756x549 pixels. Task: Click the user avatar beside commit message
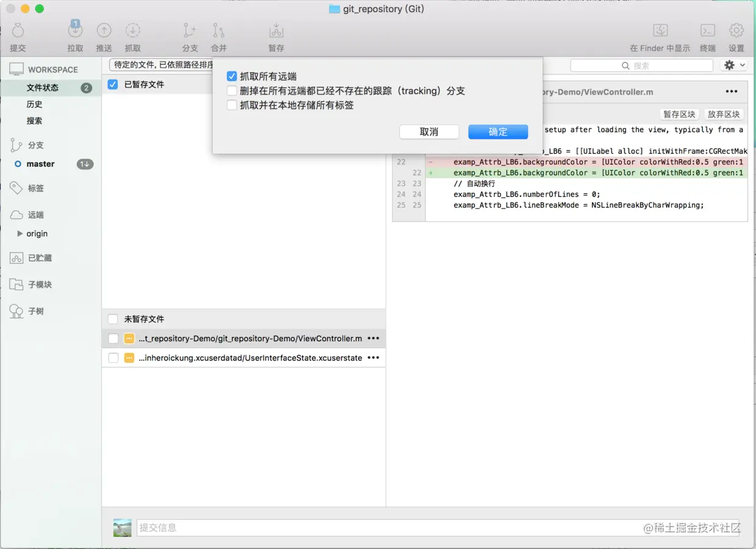point(123,528)
